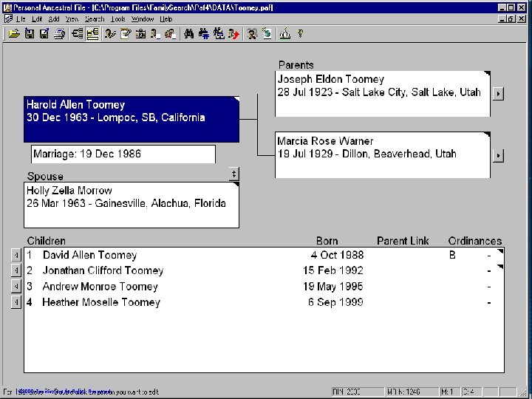Click the multimedia camera icon

pyautogui.click(x=140, y=33)
